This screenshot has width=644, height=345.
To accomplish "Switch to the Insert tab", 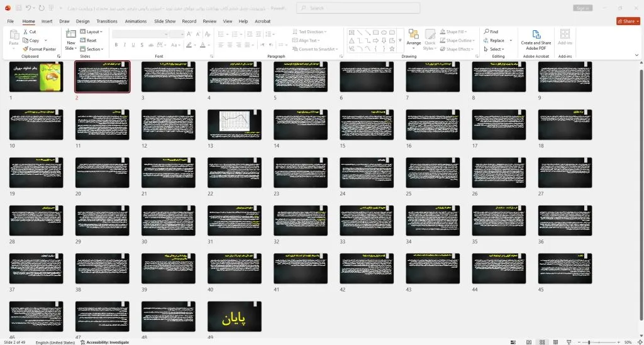I will tap(47, 21).
